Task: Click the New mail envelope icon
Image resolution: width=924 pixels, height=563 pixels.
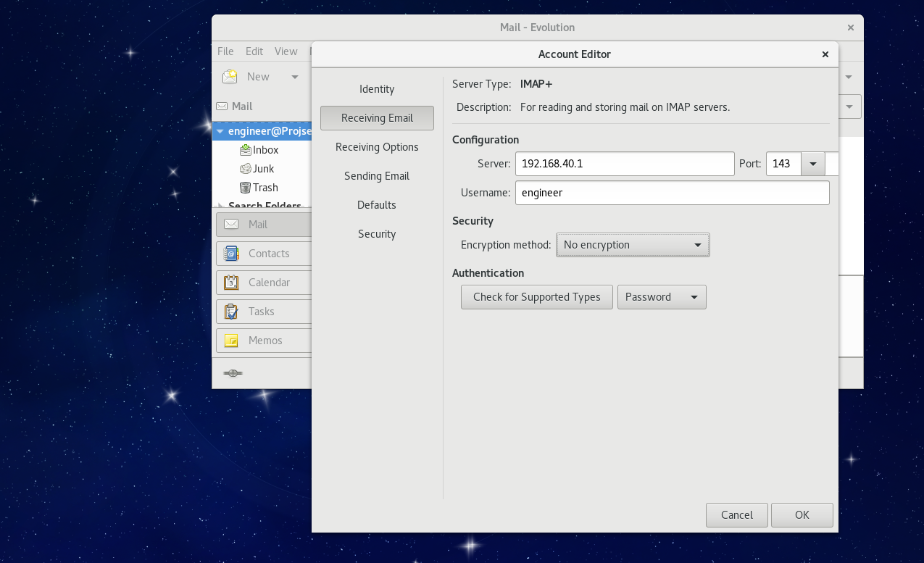Action: click(230, 76)
